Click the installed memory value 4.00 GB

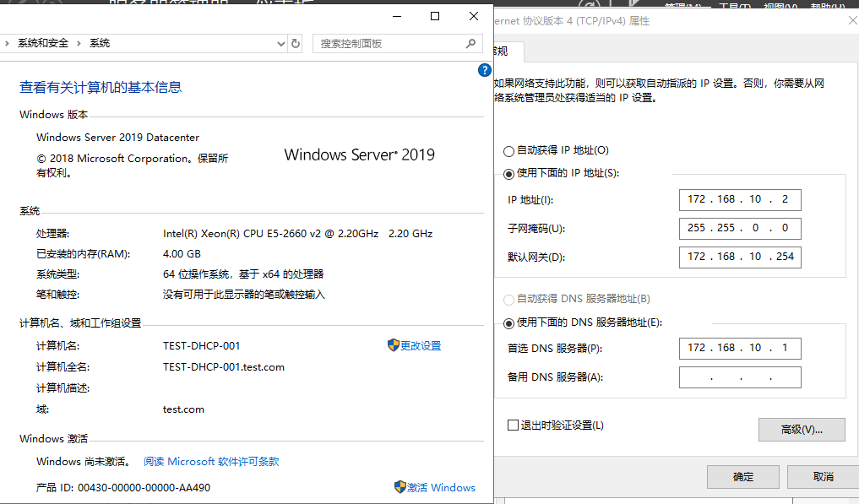(182, 254)
